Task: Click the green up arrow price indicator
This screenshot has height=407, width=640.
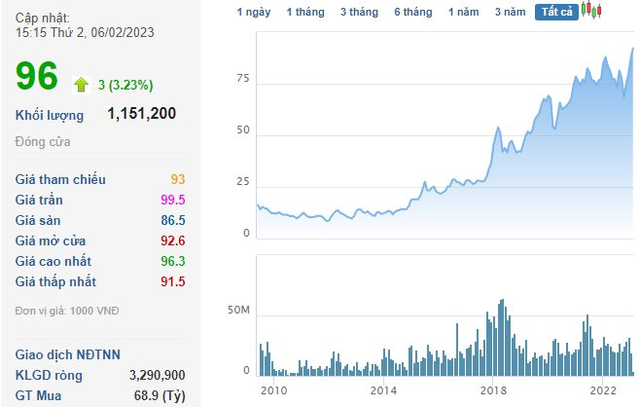Action: pos(82,84)
